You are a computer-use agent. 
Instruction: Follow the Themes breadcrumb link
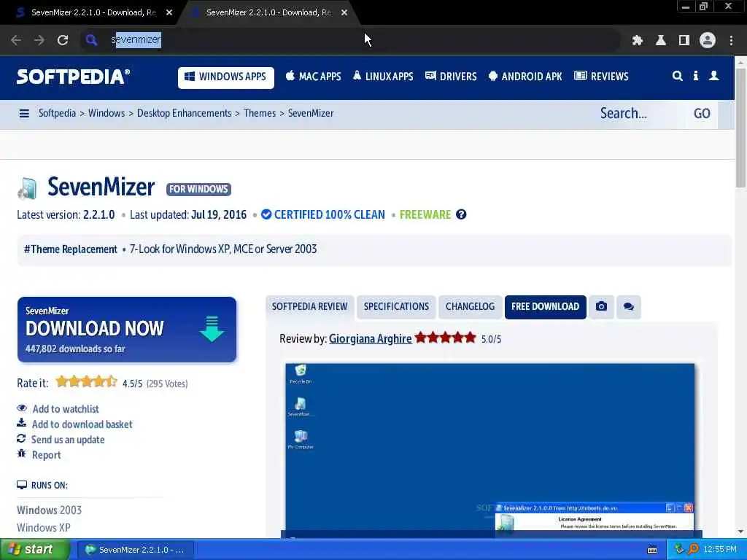click(x=260, y=113)
